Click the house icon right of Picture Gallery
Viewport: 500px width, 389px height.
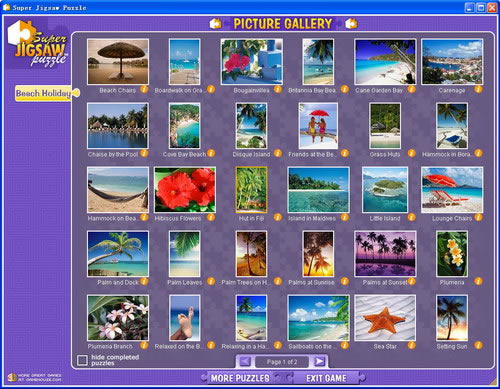351,24
